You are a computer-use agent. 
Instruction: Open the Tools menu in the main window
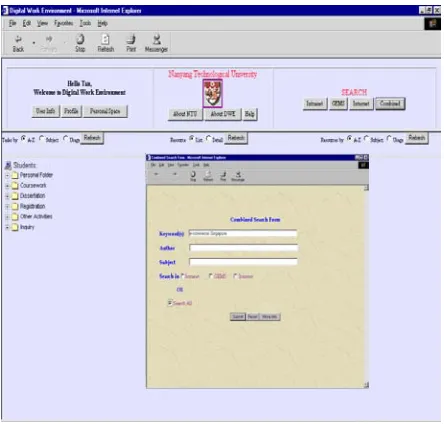coord(85,23)
